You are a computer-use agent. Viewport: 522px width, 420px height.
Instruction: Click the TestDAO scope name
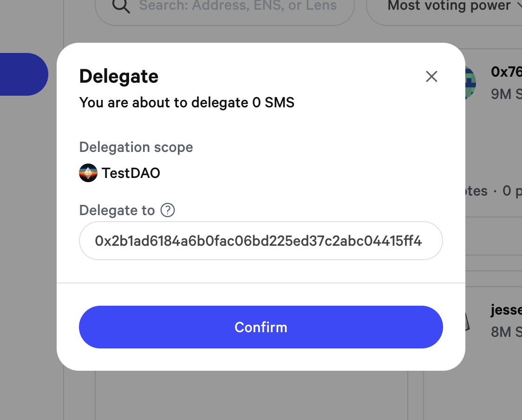131,173
